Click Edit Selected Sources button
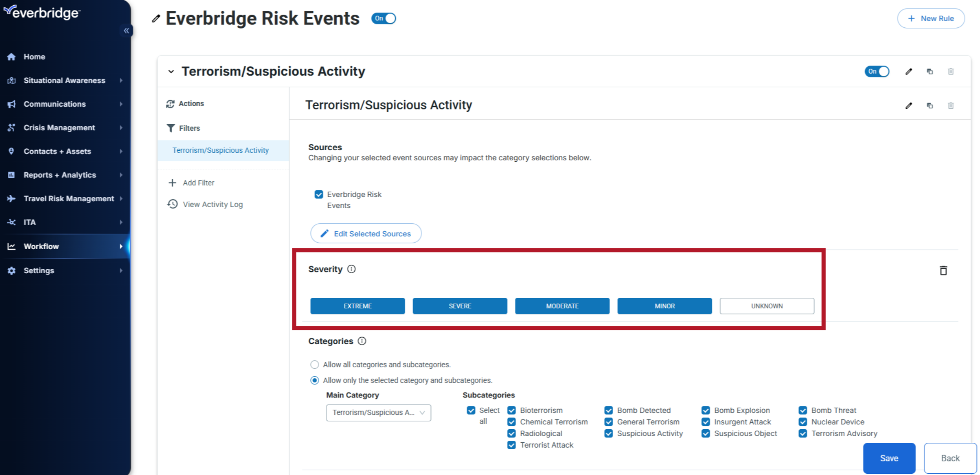Image resolution: width=980 pixels, height=475 pixels. pos(366,234)
